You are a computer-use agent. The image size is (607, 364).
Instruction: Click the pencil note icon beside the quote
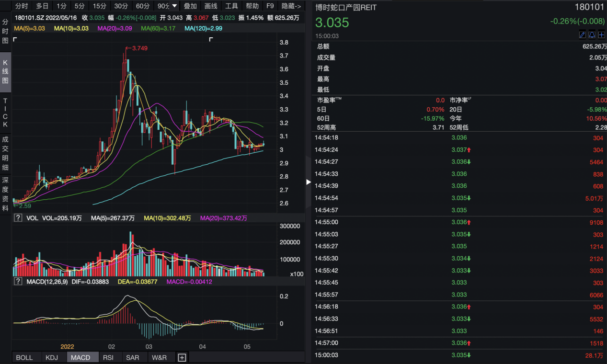coord(583,34)
